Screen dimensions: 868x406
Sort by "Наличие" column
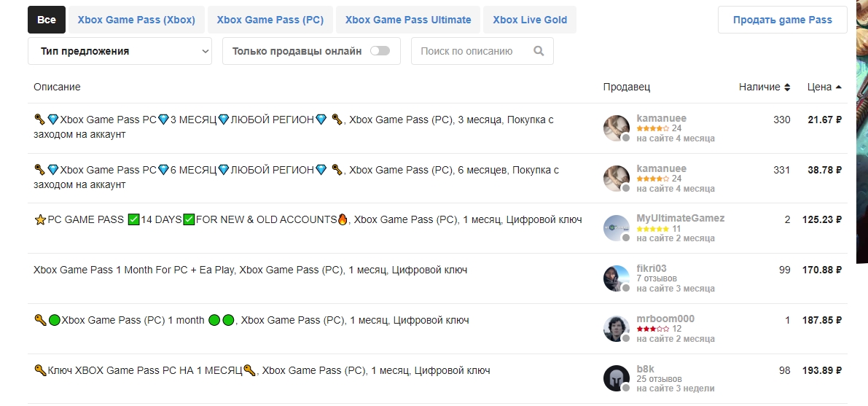(x=765, y=87)
